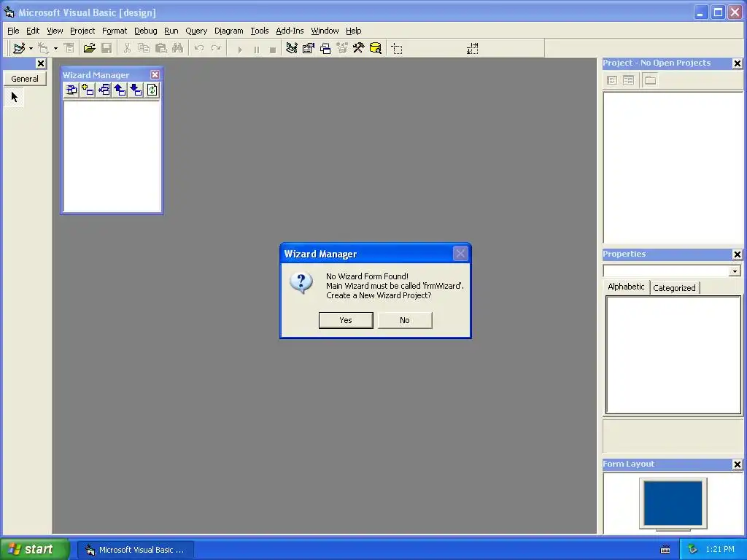Click No in Wizard Manager dialog
747x560 pixels.
pyautogui.click(x=405, y=321)
